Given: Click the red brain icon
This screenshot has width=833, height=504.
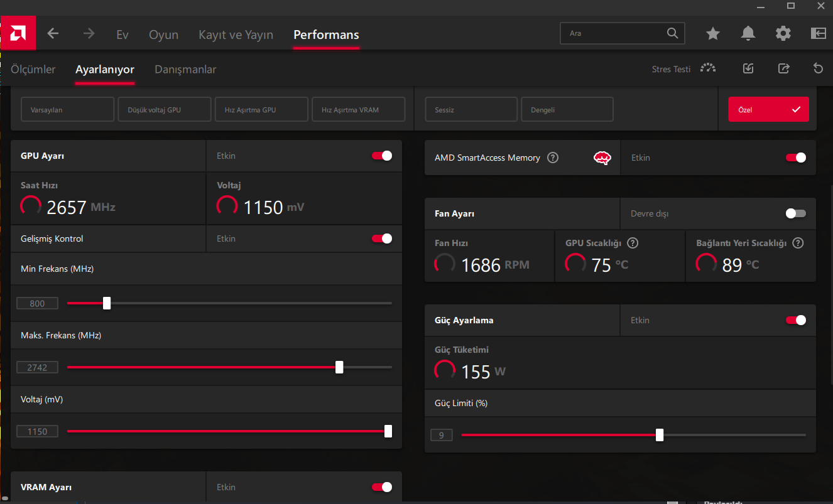Looking at the screenshot, I should point(602,158).
